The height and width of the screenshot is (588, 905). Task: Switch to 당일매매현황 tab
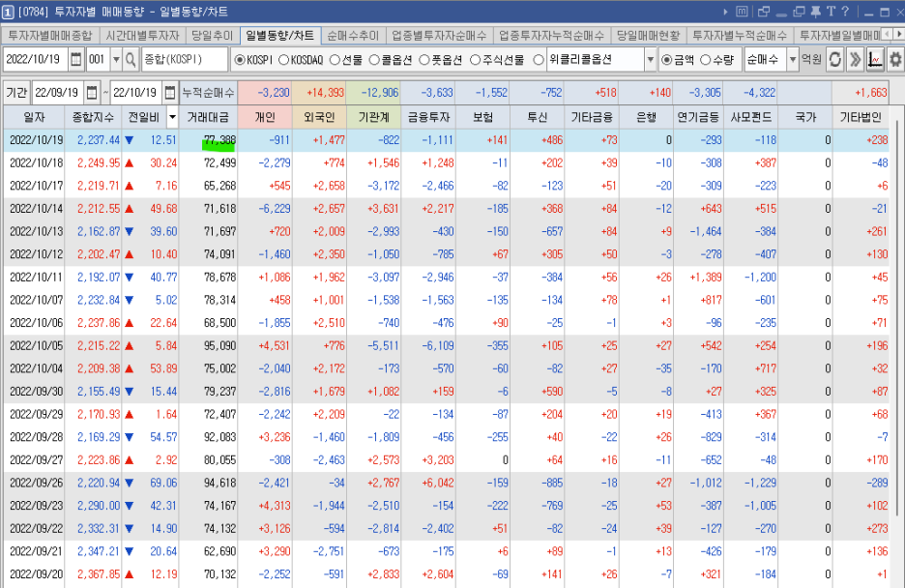tap(648, 36)
